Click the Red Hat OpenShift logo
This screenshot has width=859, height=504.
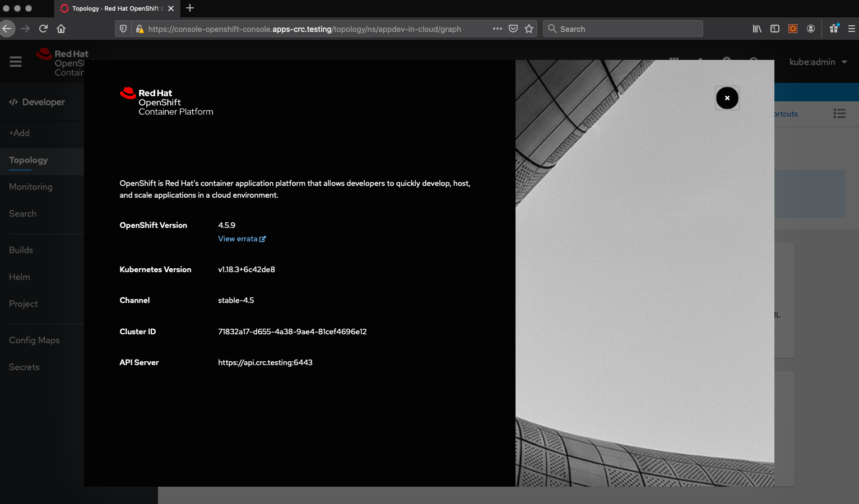[x=62, y=62]
